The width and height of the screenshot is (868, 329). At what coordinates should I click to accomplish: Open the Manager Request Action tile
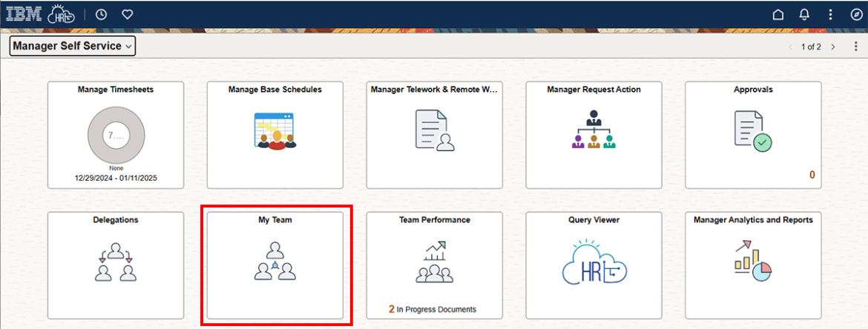pyautogui.click(x=593, y=135)
